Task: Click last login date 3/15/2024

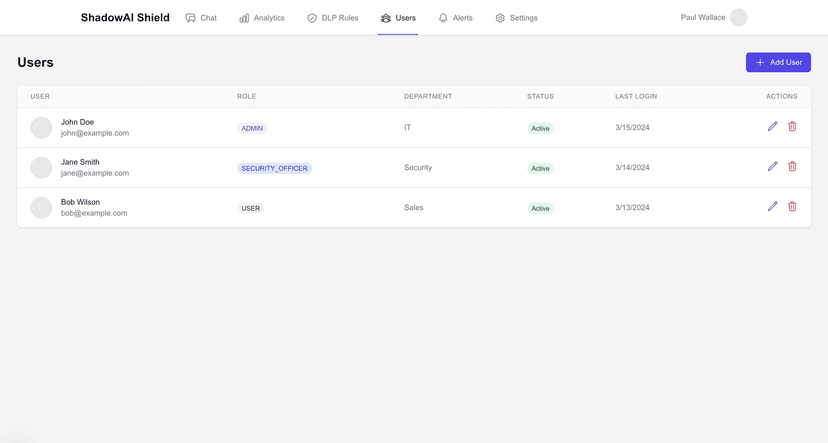Action: pos(632,127)
